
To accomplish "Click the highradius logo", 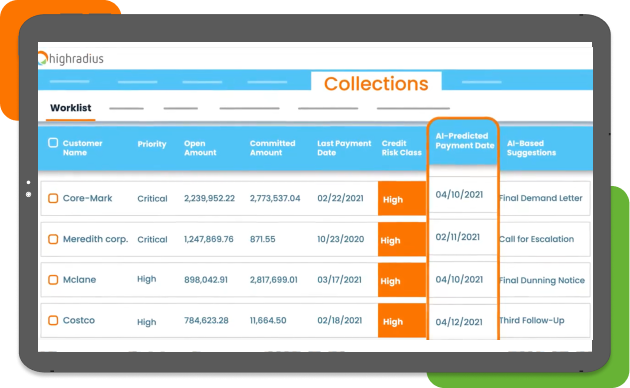I will [71, 59].
